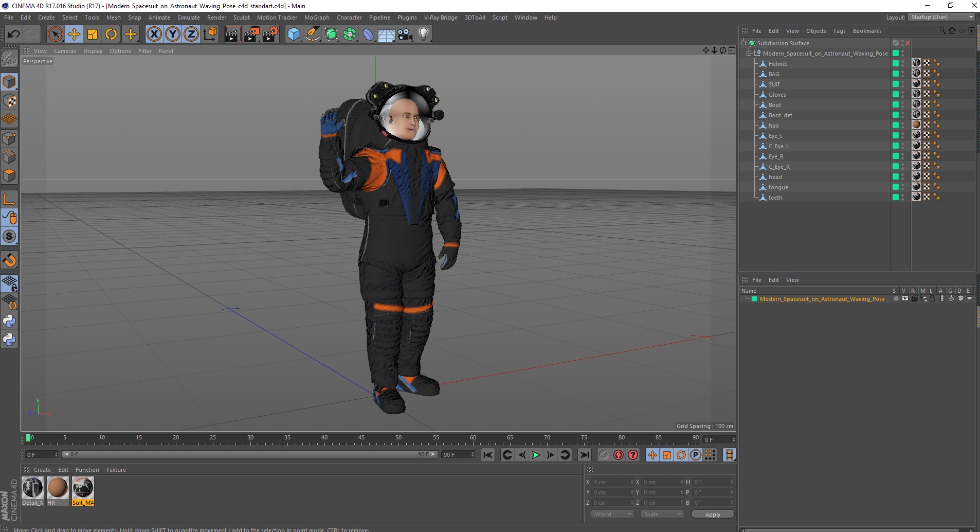Open viewport Cameras menu
980x532 pixels.
[x=65, y=51]
